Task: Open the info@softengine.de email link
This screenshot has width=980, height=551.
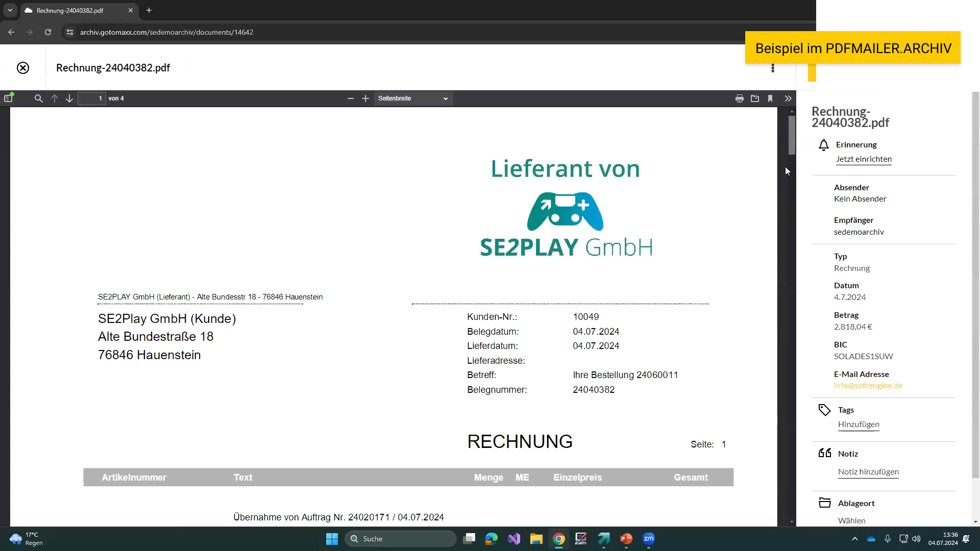Action: [x=868, y=386]
